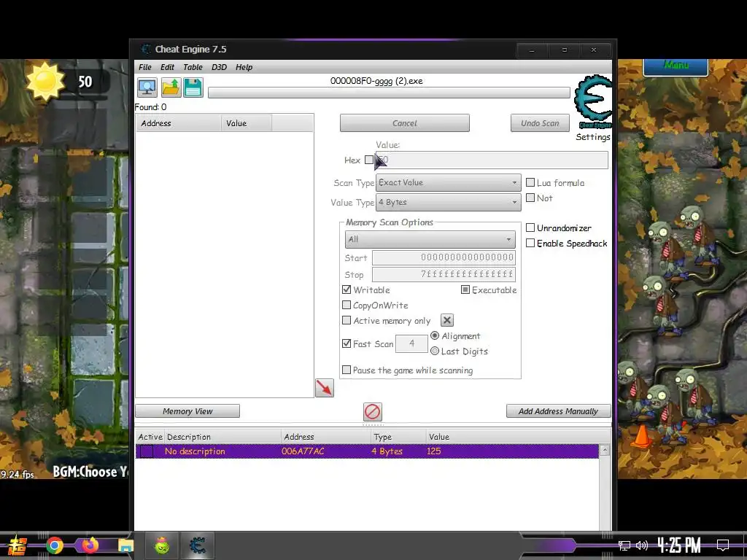
Task: Open the Windows Start button
Action: 18,545
